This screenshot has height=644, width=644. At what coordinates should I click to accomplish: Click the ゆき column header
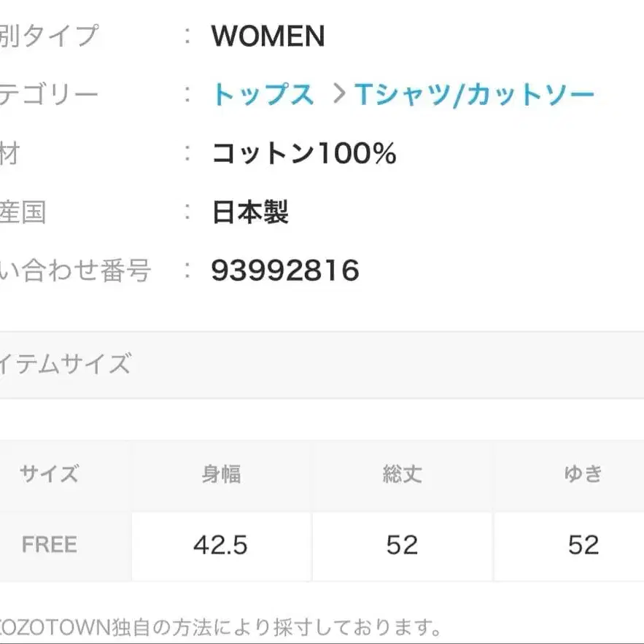click(581, 473)
